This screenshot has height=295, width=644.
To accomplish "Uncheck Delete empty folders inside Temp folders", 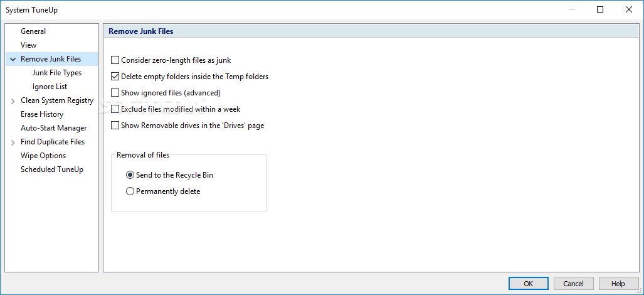I will (115, 77).
